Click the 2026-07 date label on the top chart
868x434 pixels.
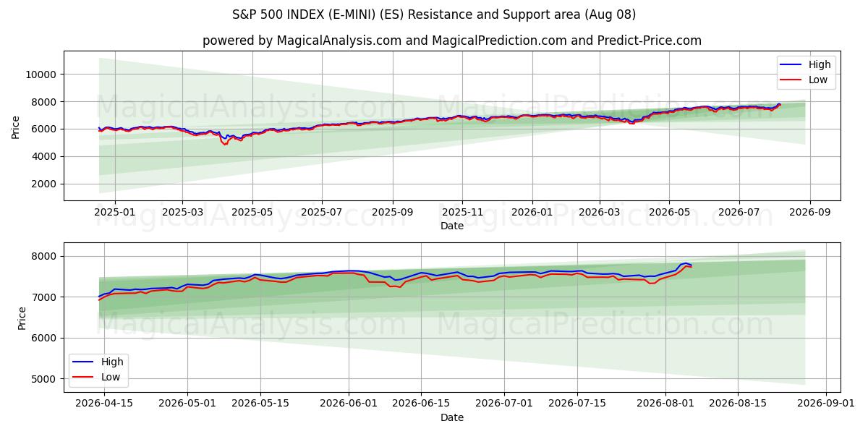point(739,212)
